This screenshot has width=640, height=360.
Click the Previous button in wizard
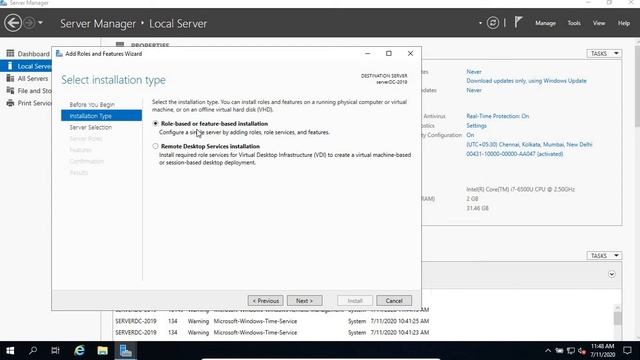(x=265, y=301)
